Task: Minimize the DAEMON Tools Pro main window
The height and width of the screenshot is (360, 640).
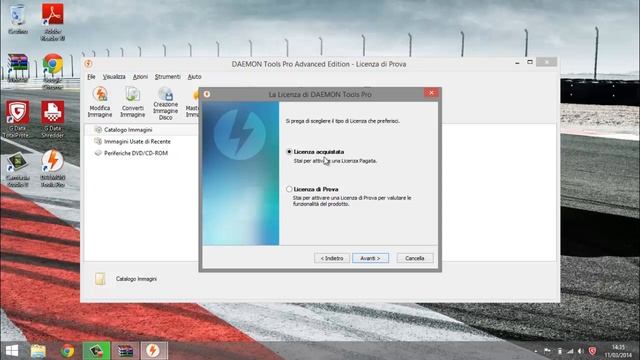Action: (517, 62)
